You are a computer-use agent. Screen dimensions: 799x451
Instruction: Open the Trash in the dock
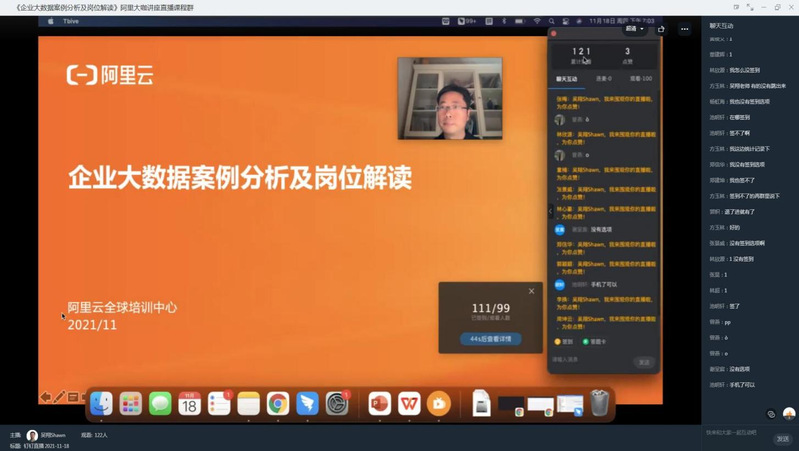tap(599, 403)
